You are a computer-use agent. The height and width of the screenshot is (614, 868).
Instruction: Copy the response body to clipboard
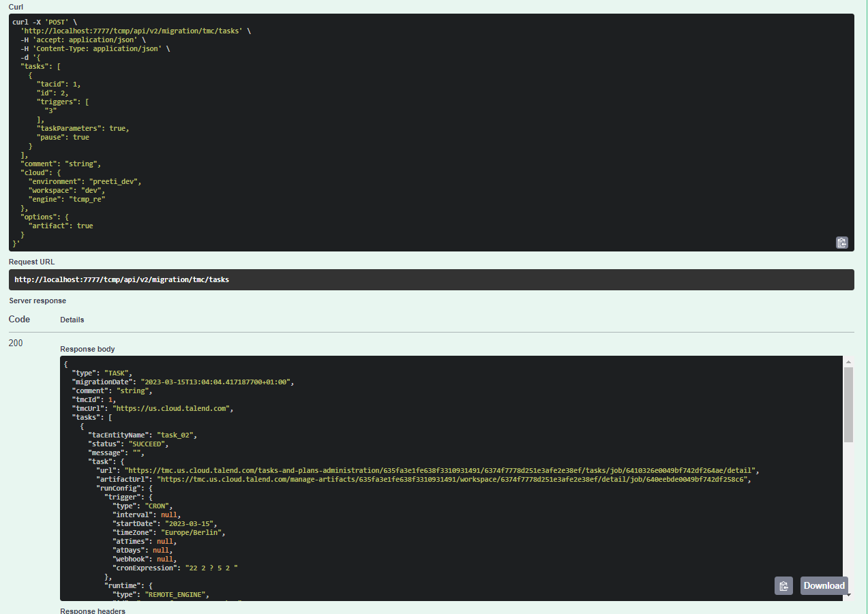click(783, 585)
